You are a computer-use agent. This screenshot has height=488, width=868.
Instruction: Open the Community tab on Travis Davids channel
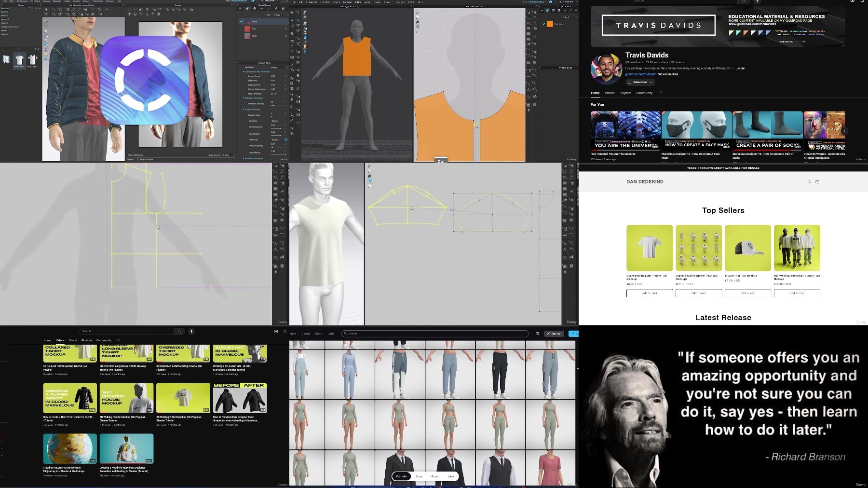(x=644, y=93)
